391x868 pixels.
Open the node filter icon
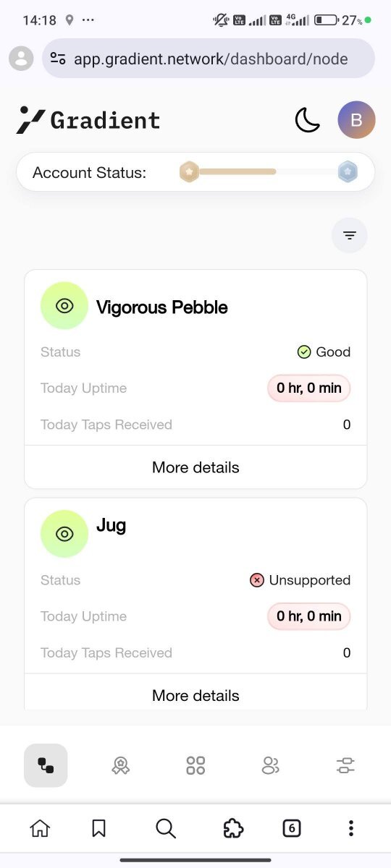[x=350, y=235]
